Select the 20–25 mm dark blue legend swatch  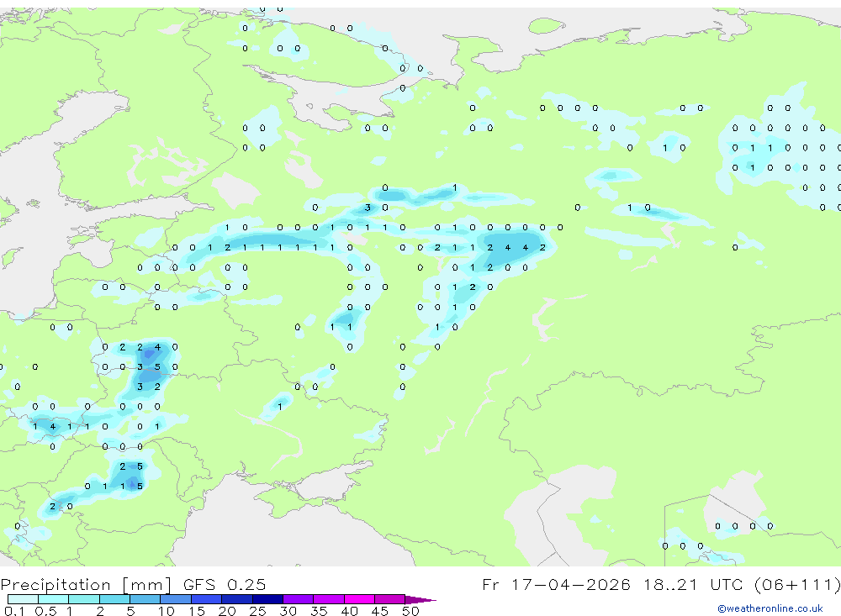point(237,599)
